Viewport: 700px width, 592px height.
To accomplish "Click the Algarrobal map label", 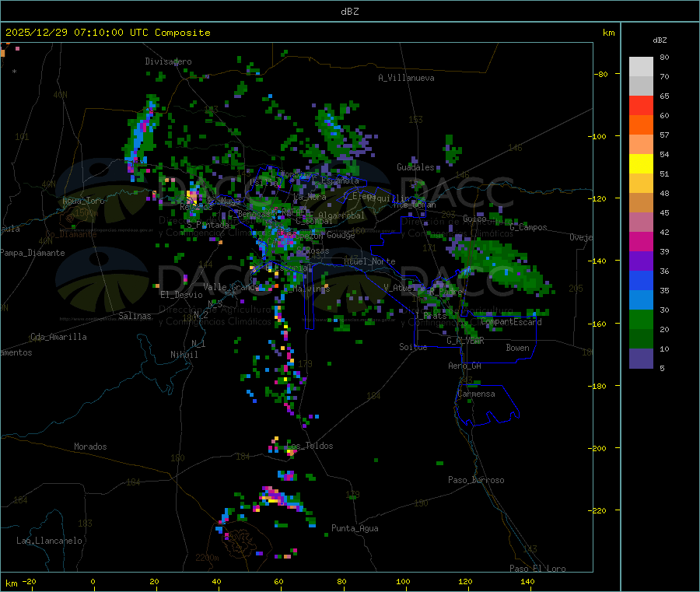I will click(341, 215).
